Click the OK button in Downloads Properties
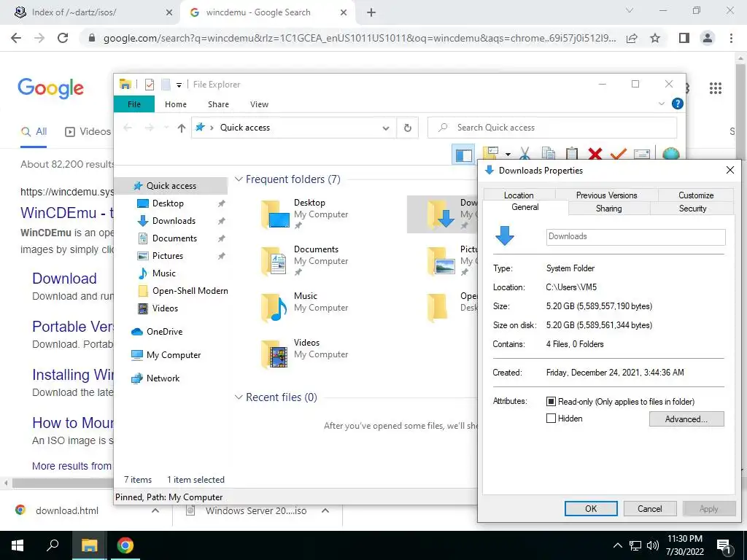The width and height of the screenshot is (747, 560). 591,508
